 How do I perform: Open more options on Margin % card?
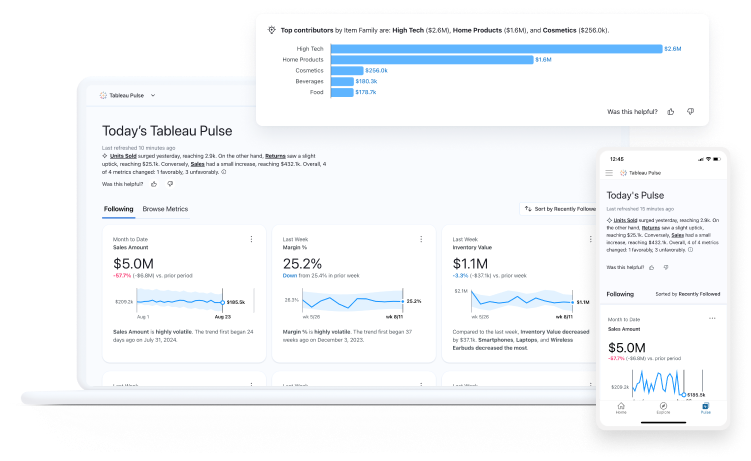pos(420,240)
